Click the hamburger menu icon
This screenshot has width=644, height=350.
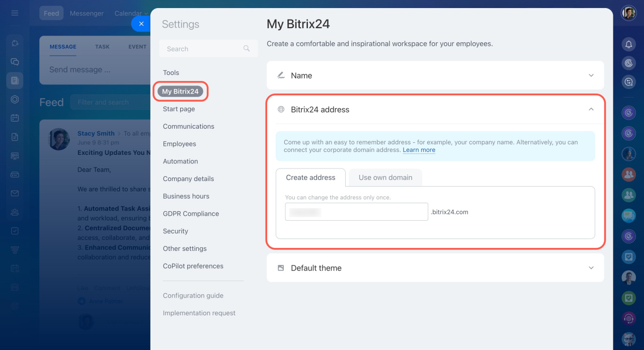point(15,13)
